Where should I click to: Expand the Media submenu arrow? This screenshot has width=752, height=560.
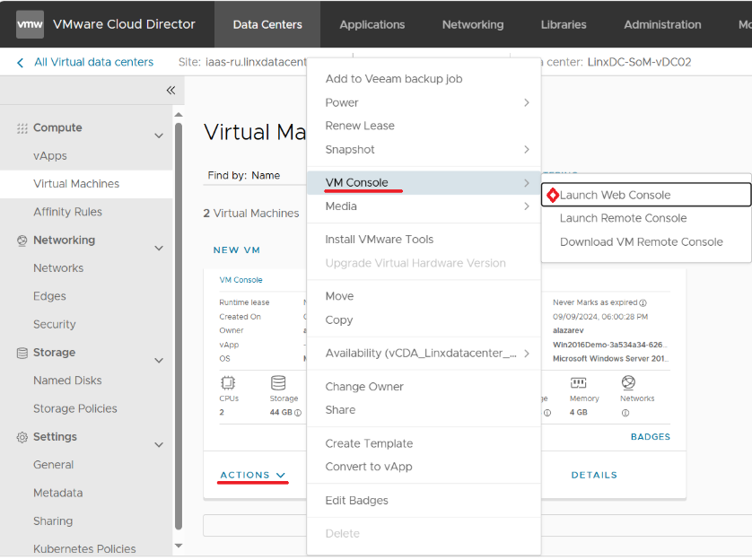[527, 206]
